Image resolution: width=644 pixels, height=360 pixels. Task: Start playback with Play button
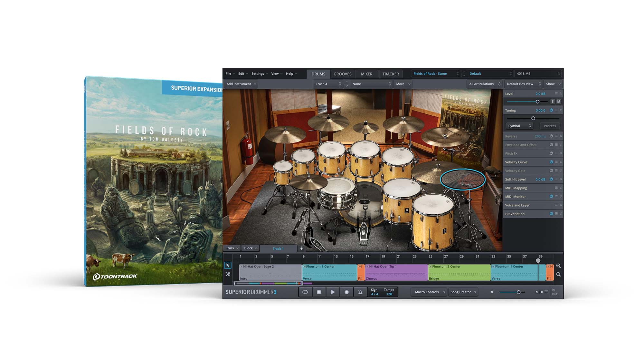[x=333, y=292]
